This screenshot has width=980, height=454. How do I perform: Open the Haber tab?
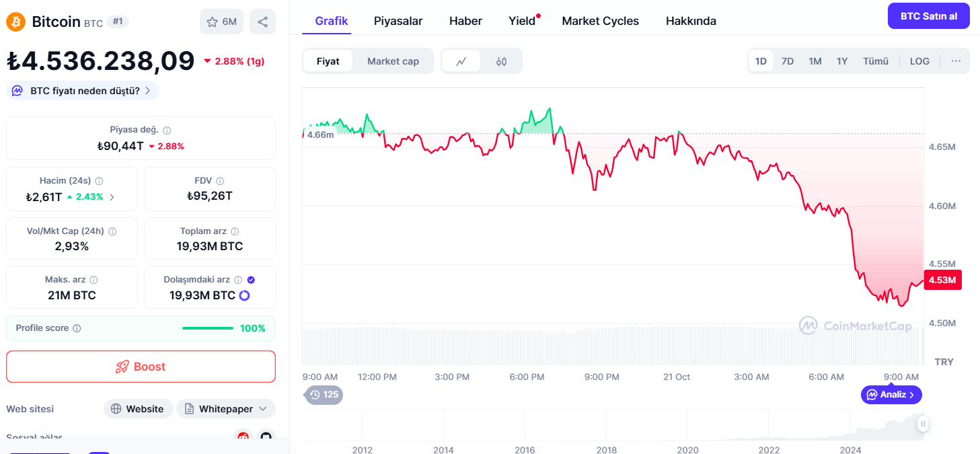[x=465, y=21]
